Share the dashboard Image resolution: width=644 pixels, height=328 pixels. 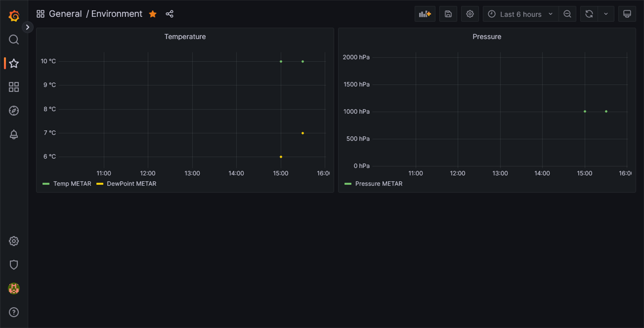170,14
